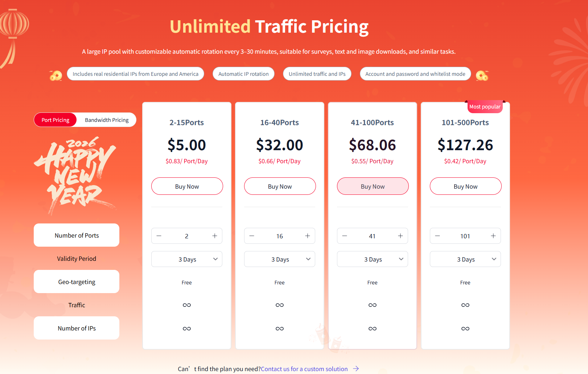Click minus icon for 16-40Ports quantity
Screen dimensions: 588x374
tap(252, 236)
